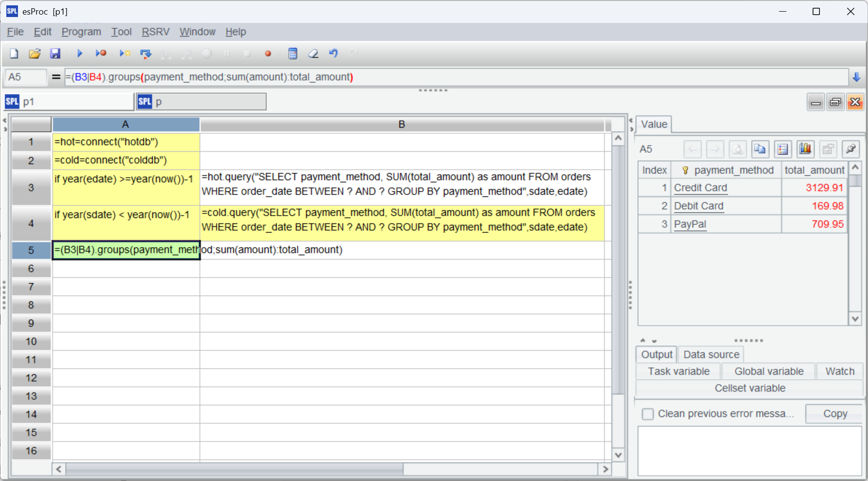This screenshot has width=868, height=481.
Task: Open the Help menu
Action: tap(236, 32)
